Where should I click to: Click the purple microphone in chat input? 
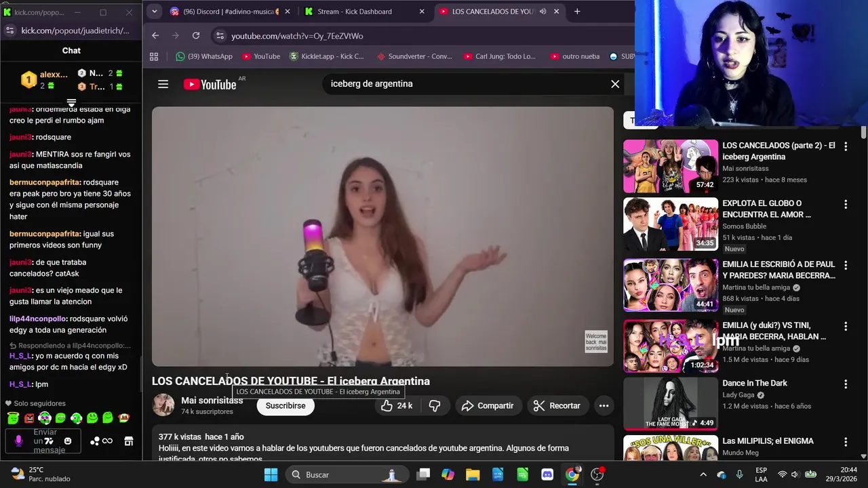[18, 441]
